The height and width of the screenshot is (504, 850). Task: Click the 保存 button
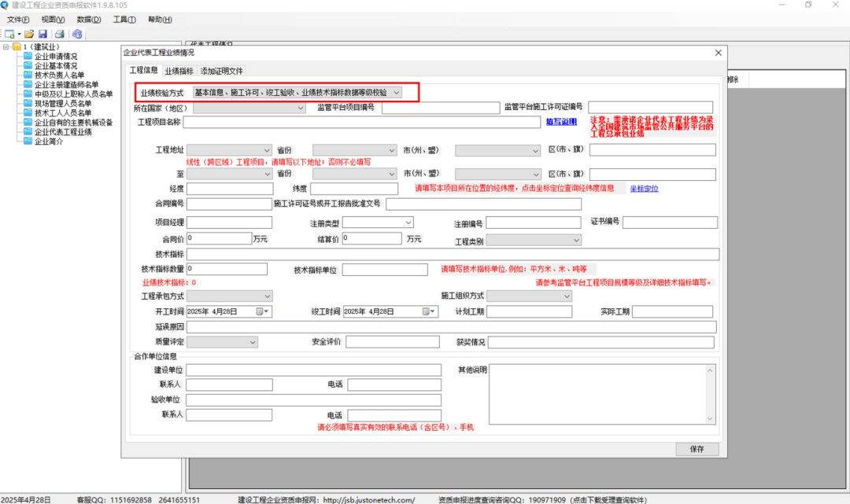[x=697, y=449]
